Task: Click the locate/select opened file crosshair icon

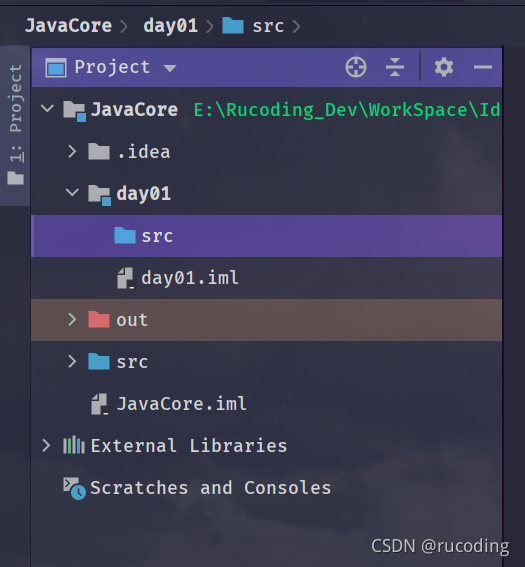Action: 356,67
